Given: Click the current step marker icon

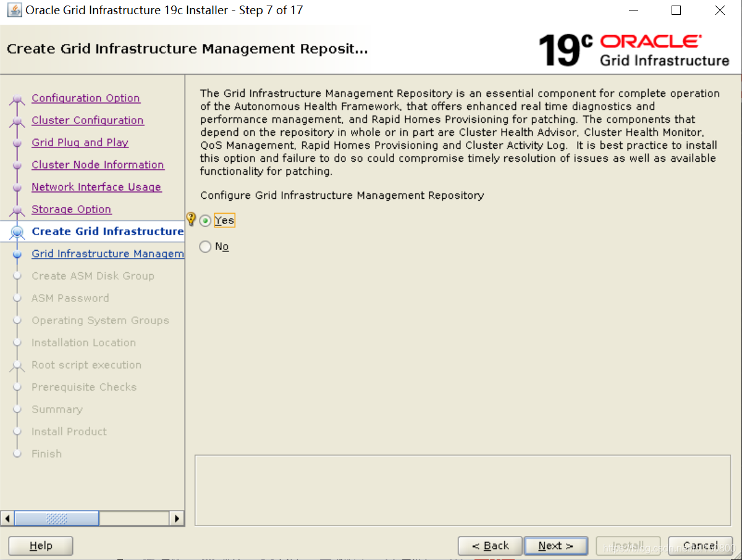Looking at the screenshot, I should click(17, 233).
